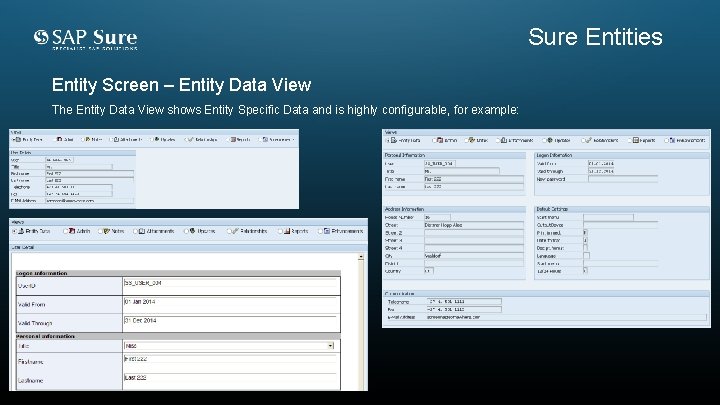Select Entity Data radio button in bottom-left panel
720x405 pixels.
(x=15, y=231)
